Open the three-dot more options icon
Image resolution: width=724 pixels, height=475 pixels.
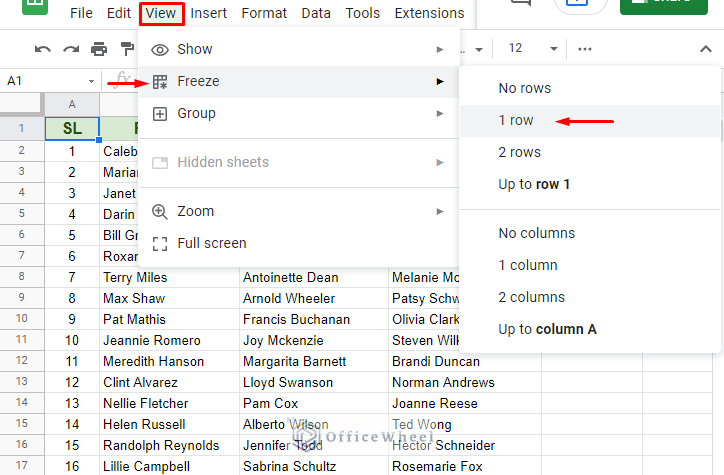585,49
